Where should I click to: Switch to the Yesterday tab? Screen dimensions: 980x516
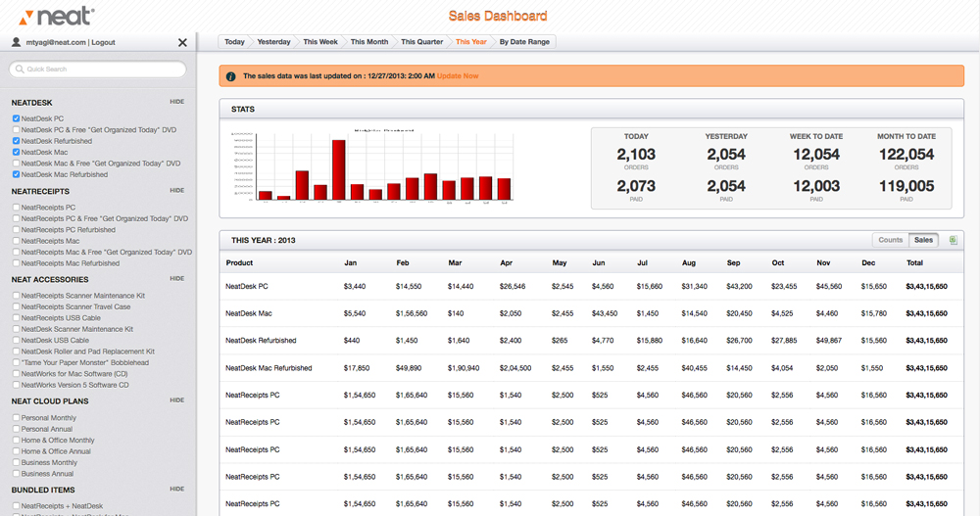click(273, 42)
